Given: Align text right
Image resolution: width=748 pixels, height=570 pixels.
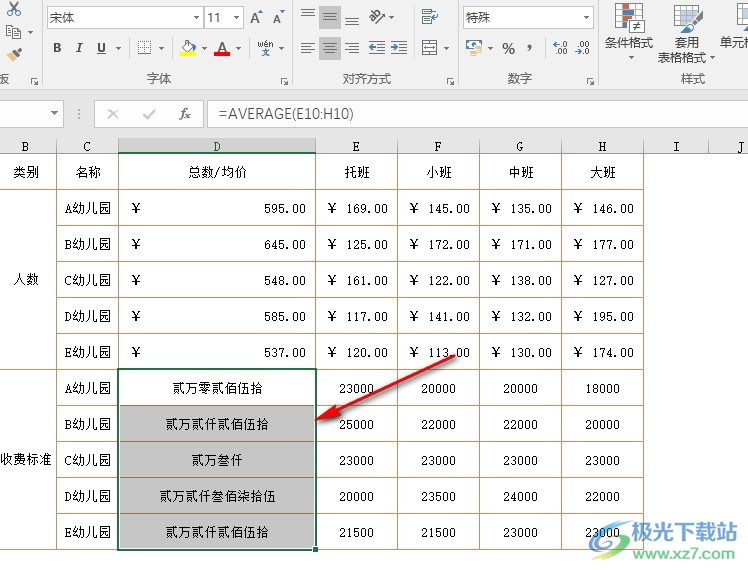Looking at the screenshot, I should pos(352,48).
